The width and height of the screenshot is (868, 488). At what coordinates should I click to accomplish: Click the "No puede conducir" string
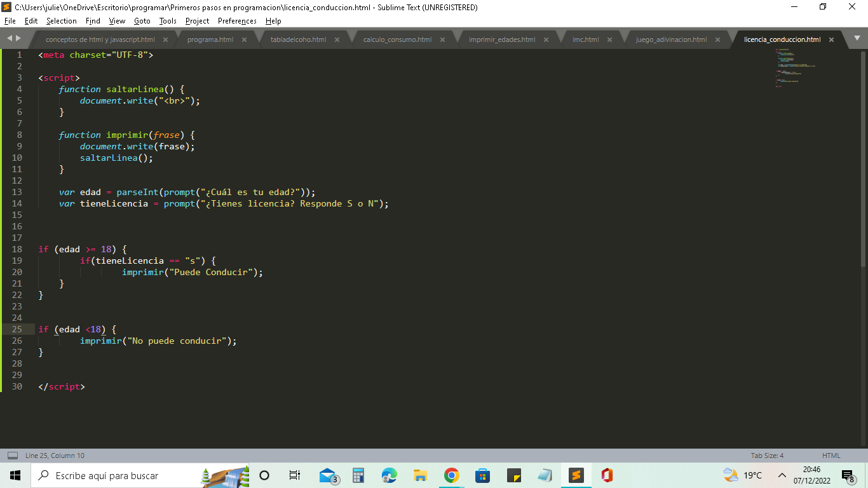[177, 341]
